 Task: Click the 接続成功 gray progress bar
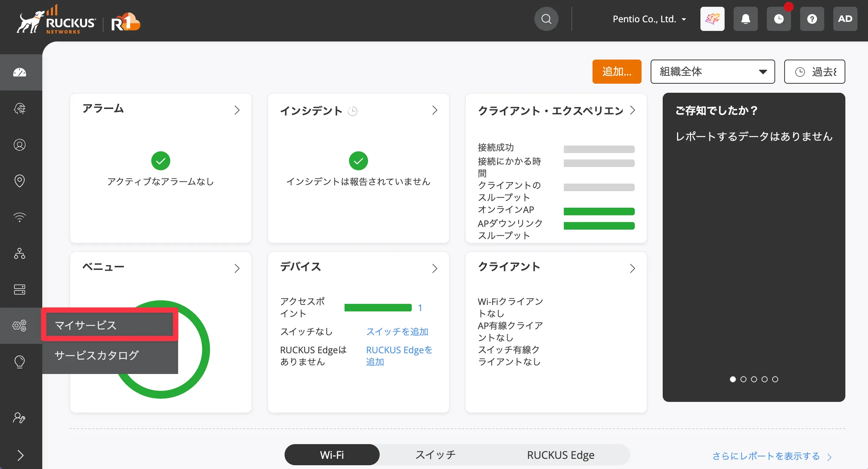(x=599, y=149)
